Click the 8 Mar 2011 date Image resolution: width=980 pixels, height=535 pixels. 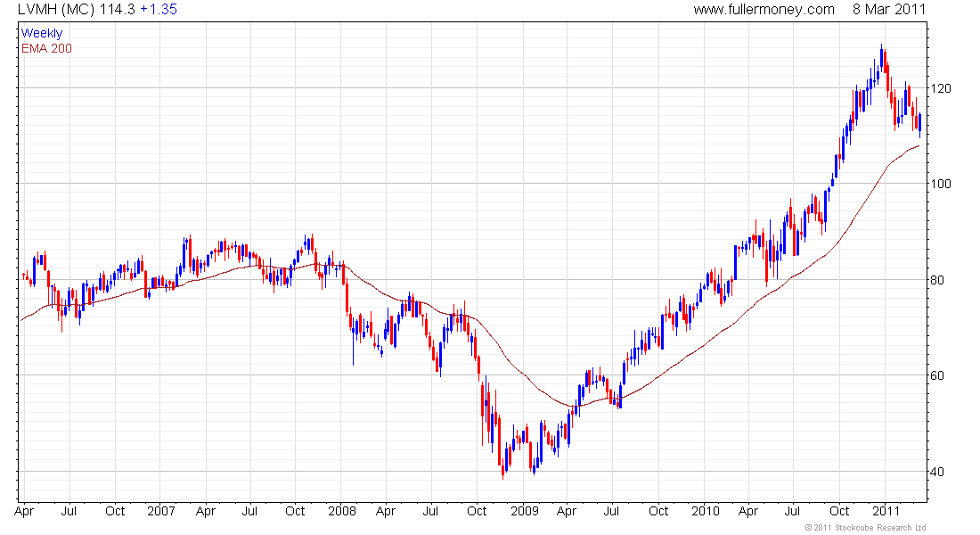889,10
